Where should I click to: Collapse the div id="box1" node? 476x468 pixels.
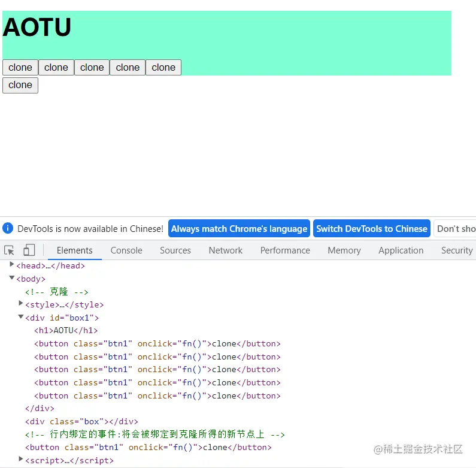tap(20, 316)
